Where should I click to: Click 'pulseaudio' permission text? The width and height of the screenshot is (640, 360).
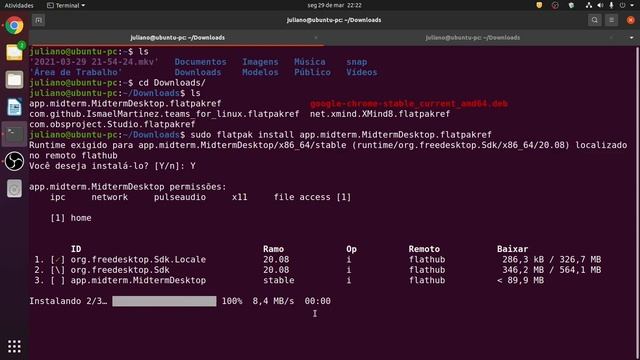[x=180, y=197]
